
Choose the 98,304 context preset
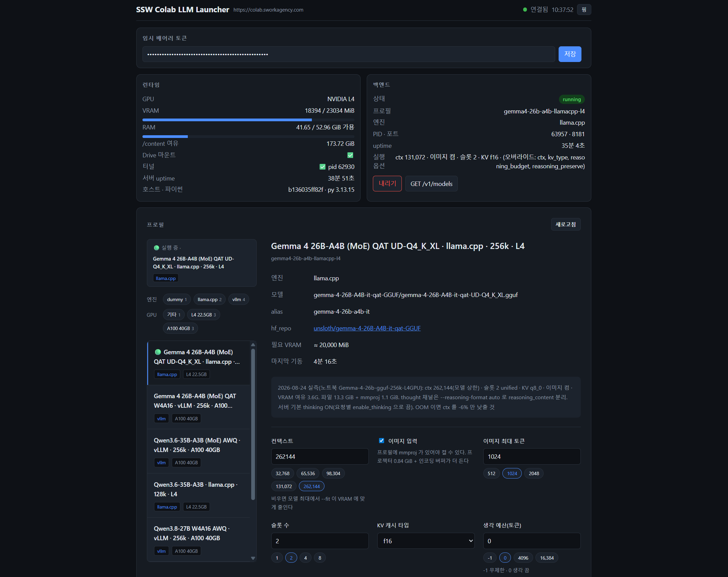pyautogui.click(x=333, y=473)
